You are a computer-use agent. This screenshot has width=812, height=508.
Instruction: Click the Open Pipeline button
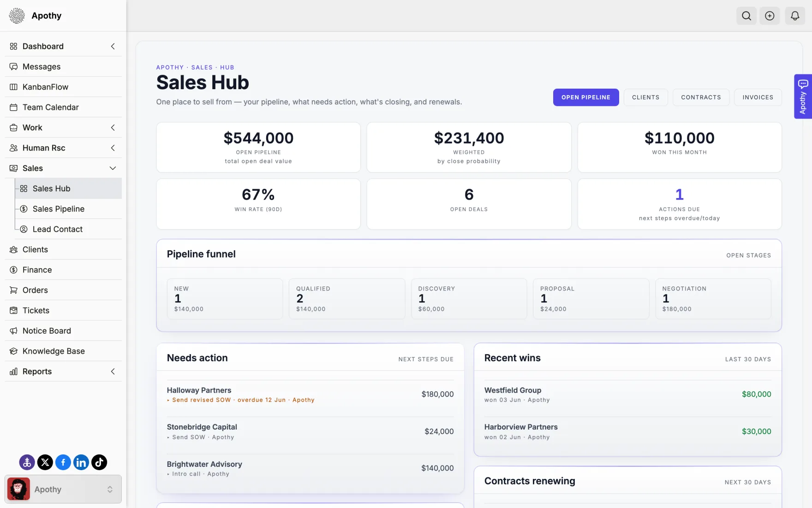point(586,97)
